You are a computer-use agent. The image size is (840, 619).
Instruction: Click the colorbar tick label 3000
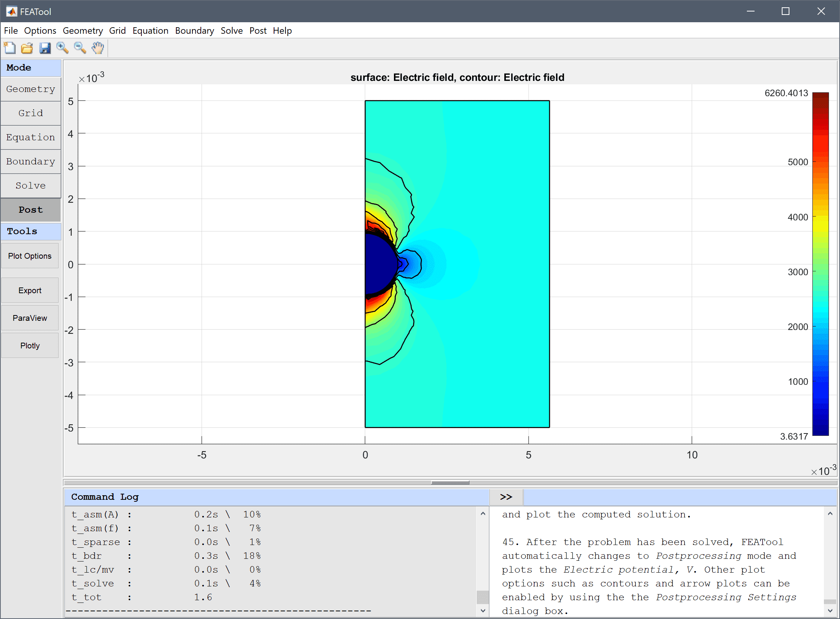[x=797, y=272]
